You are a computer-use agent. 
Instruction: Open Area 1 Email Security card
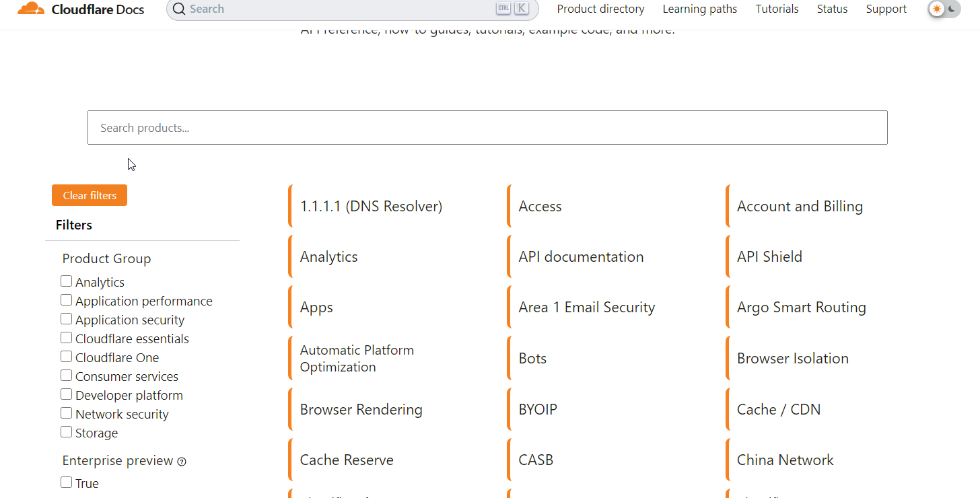click(610, 307)
